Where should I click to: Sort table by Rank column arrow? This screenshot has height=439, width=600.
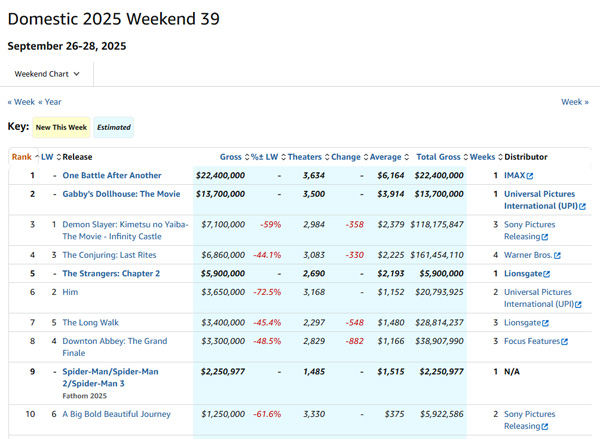37,157
